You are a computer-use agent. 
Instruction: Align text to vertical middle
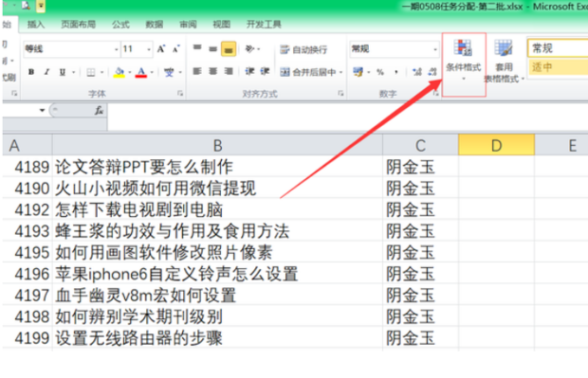[213, 48]
